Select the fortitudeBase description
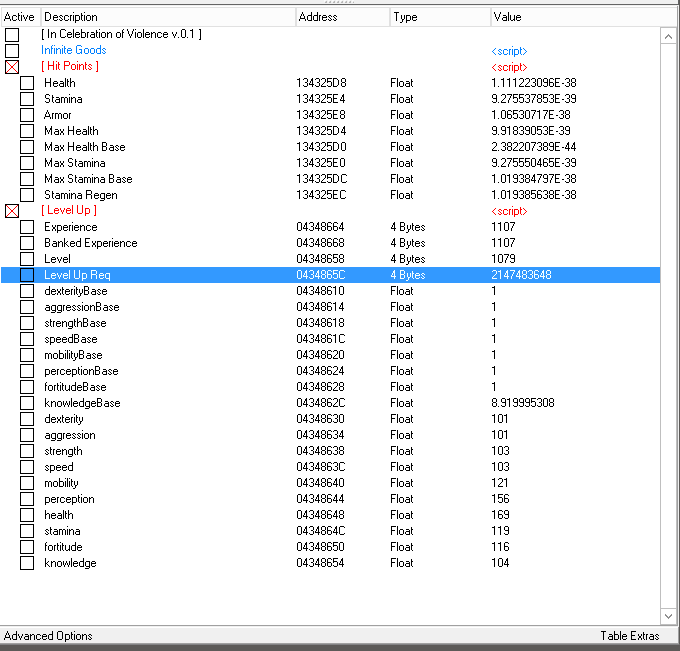680x651 pixels. tap(75, 387)
